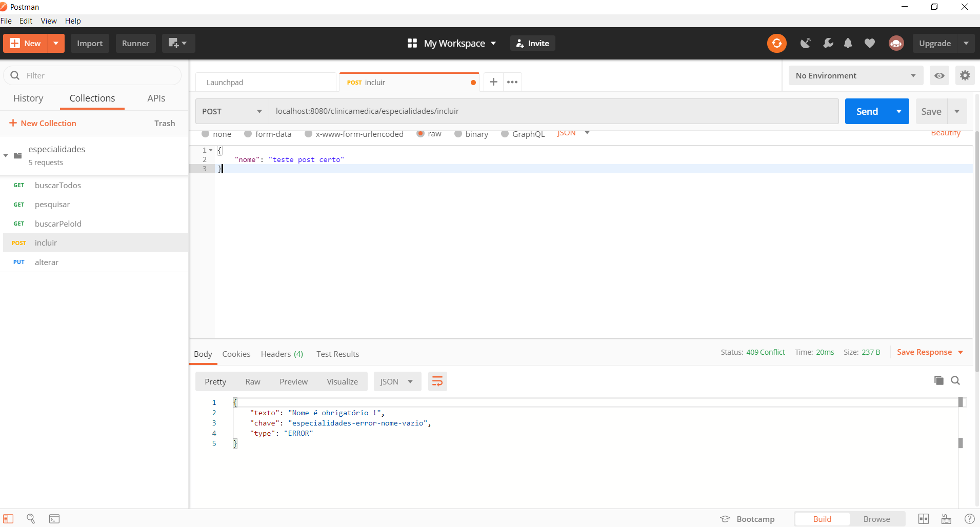Open the notifications bell icon
Image resolution: width=980 pixels, height=527 pixels.
click(848, 43)
